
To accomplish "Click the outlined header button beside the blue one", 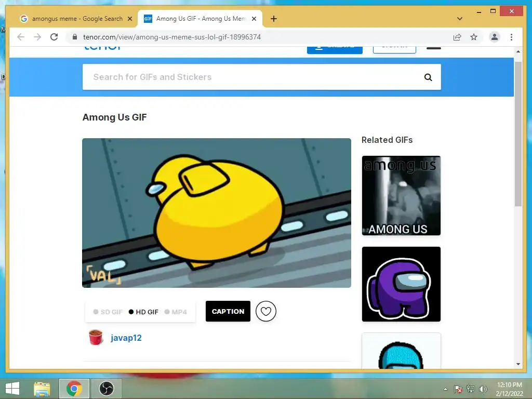I will tap(394, 50).
